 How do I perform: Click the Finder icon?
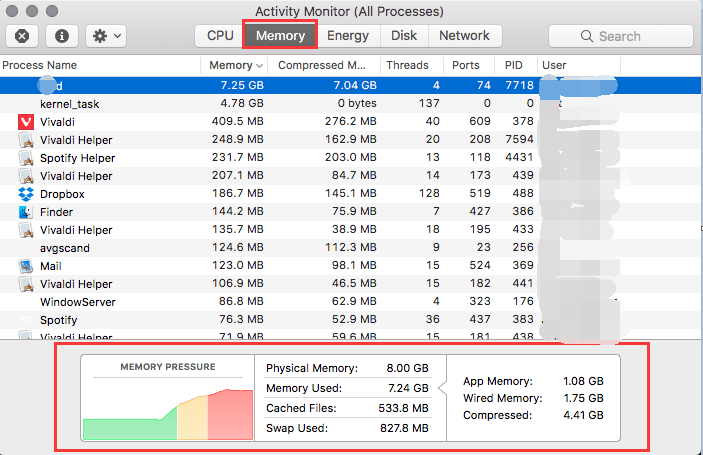[x=26, y=212]
